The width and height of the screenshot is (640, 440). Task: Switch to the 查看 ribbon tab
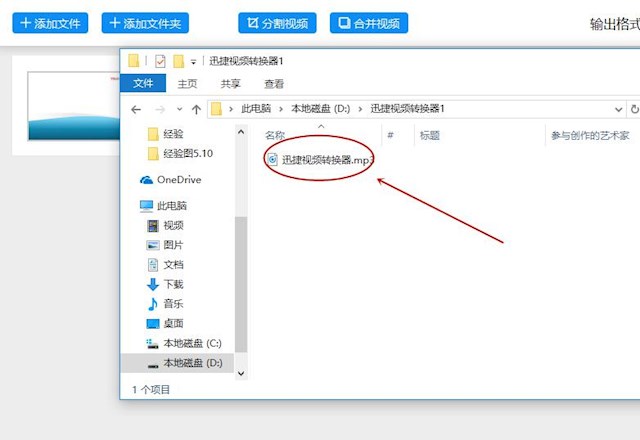click(274, 84)
